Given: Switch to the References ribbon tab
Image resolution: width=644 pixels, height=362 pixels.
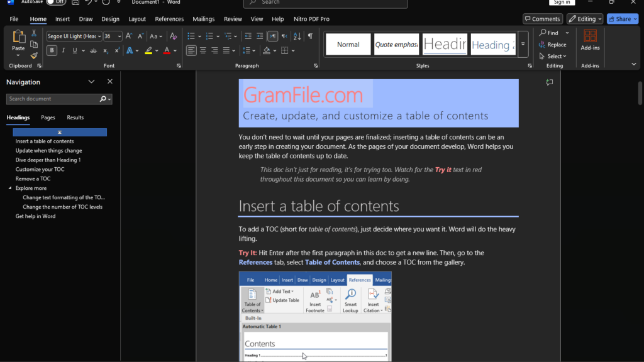Looking at the screenshot, I should point(169,19).
